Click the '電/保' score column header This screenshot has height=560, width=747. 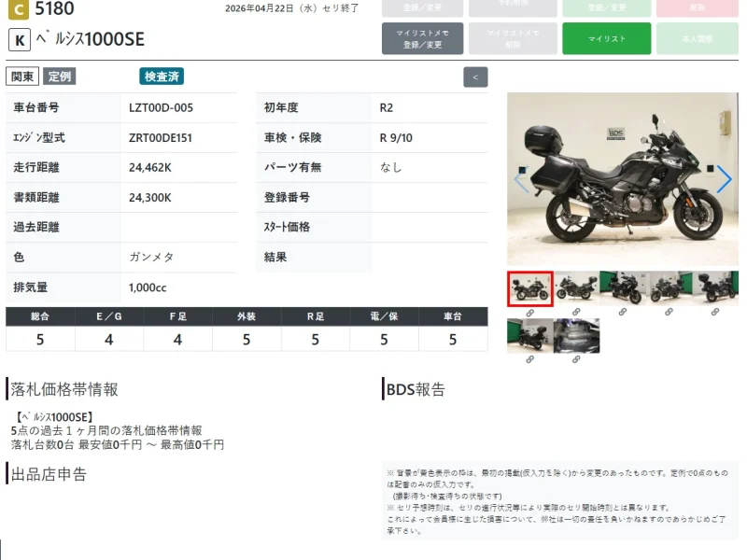click(384, 316)
